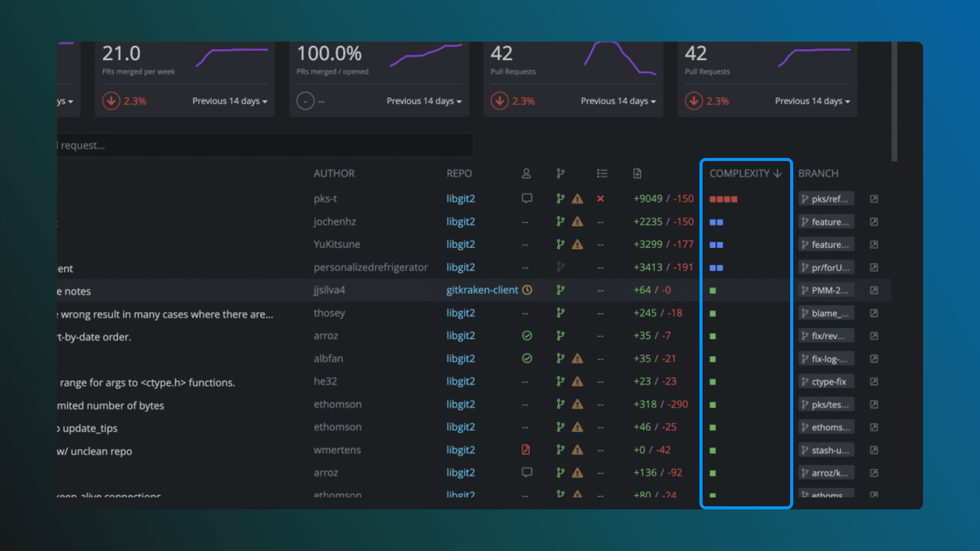
Task: Open the libgit2 repository link on pks-t's row
Action: 460,198
